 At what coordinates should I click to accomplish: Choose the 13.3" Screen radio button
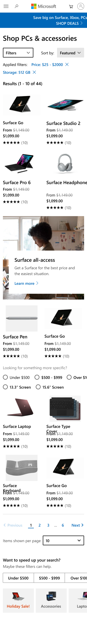(5, 387)
